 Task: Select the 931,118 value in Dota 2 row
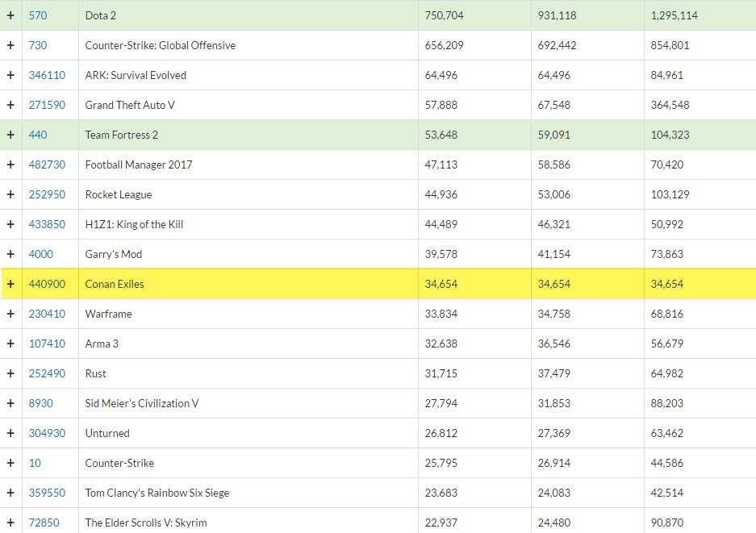(557, 15)
